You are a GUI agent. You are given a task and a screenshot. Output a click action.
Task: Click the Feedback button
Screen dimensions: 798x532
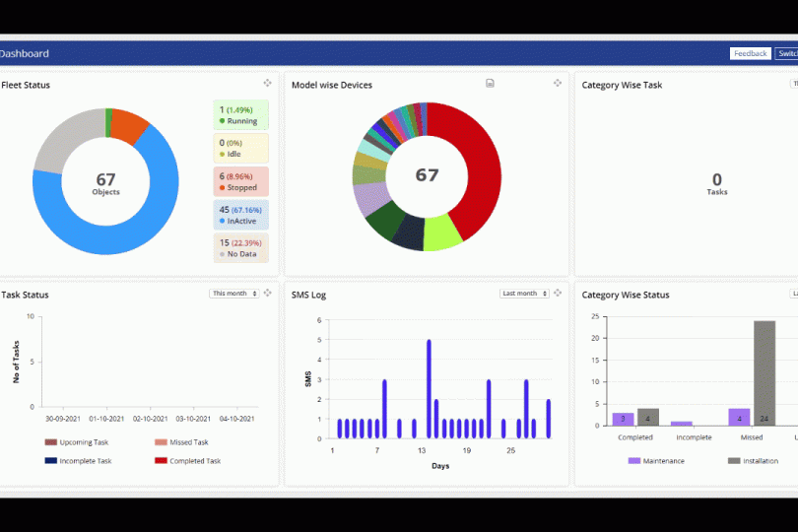click(x=750, y=53)
